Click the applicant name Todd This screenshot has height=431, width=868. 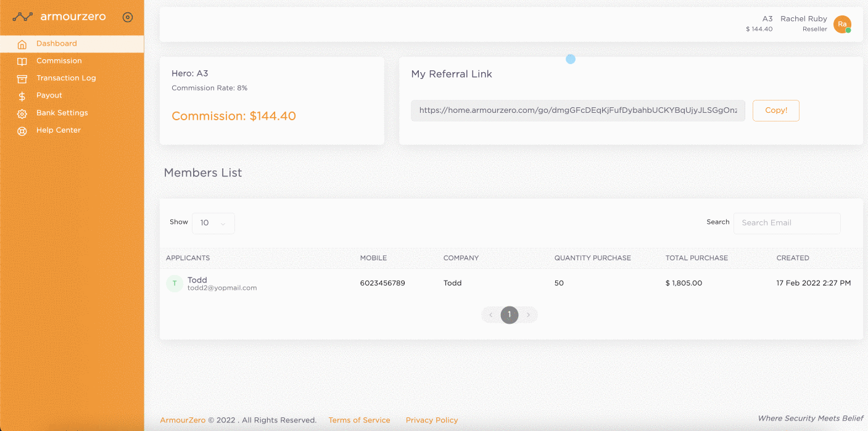pos(197,280)
